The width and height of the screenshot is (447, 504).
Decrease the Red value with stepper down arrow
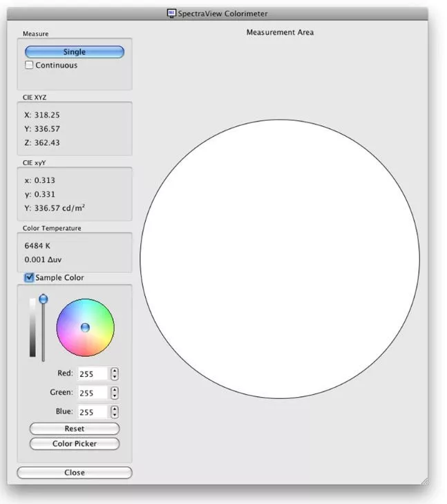click(x=115, y=377)
